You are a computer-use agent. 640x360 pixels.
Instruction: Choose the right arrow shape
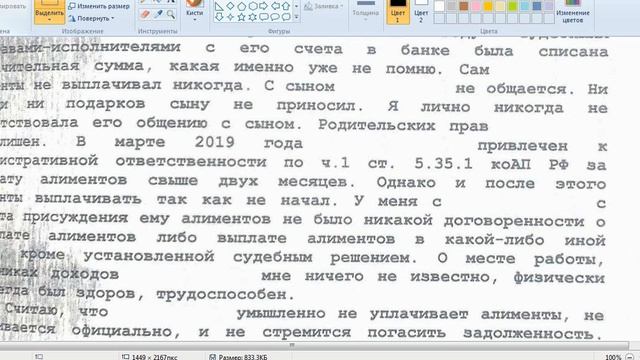(264, 6)
